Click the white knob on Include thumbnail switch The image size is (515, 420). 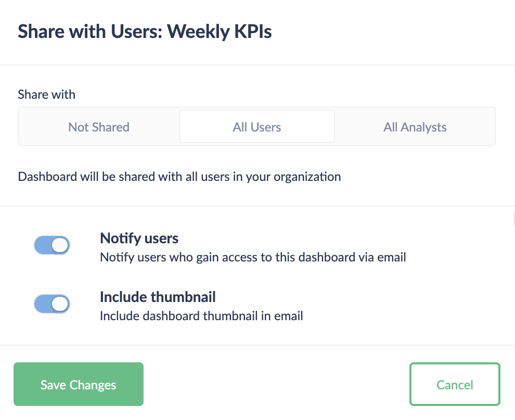tap(60, 304)
